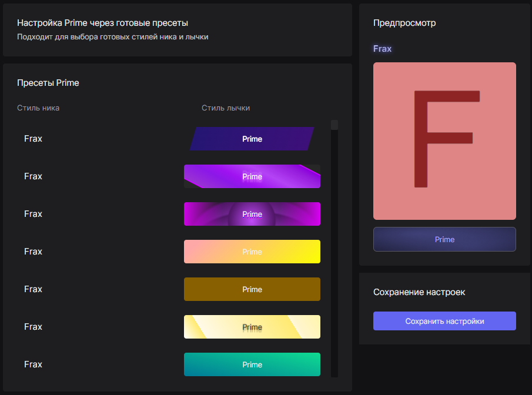This screenshot has height=395, width=532.
Task: Select the pink-to-yellow gradient Prime badge
Action: [252, 252]
